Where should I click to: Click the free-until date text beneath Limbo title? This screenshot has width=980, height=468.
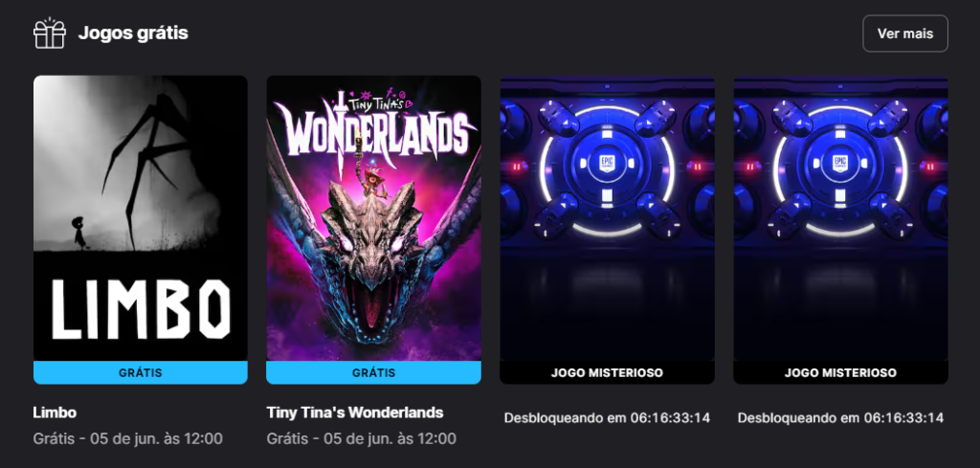128,438
